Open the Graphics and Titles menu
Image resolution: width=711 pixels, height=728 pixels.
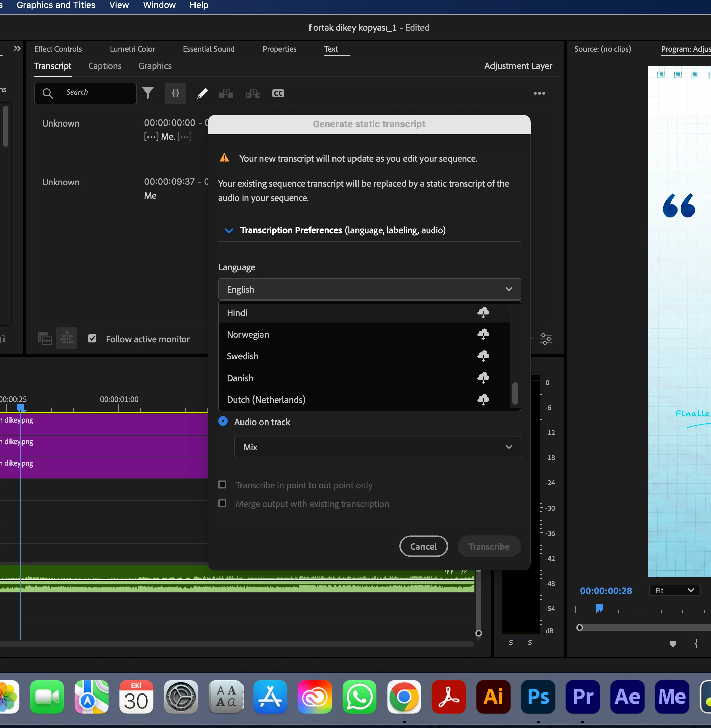(56, 5)
